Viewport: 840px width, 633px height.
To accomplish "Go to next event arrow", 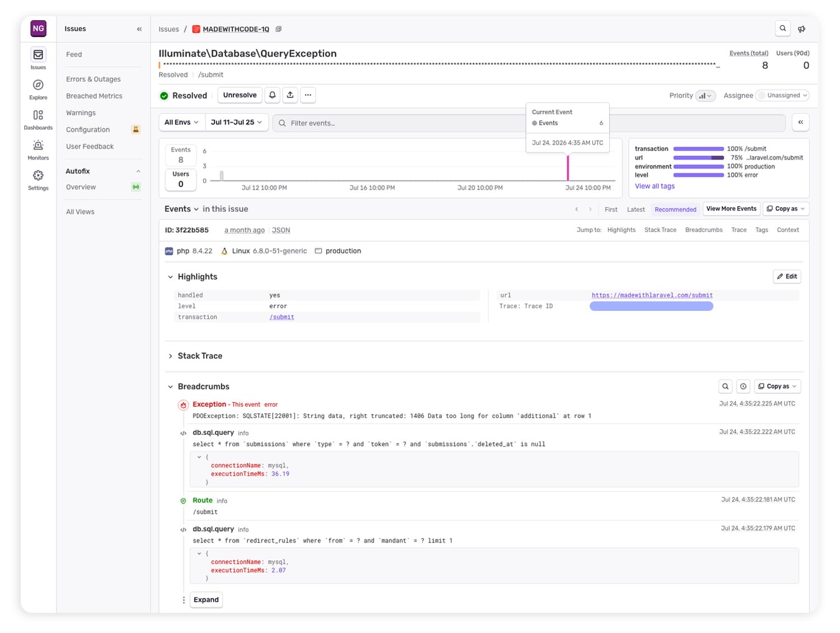I will (590, 210).
